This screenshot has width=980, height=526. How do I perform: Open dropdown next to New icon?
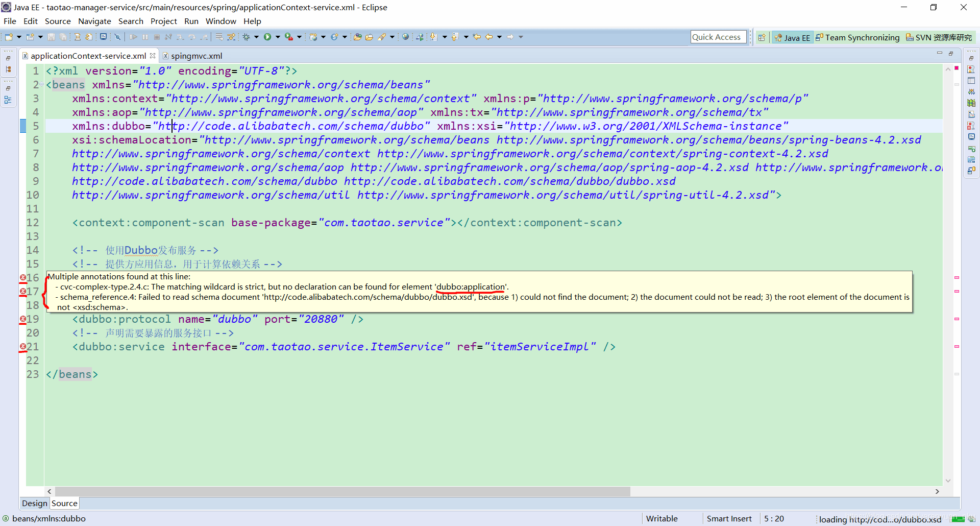[19, 37]
